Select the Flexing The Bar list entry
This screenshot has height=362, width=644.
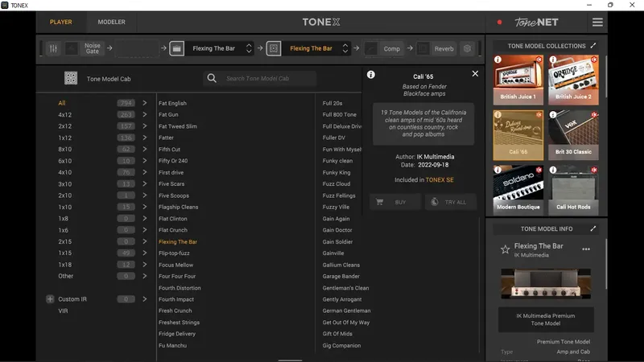(178, 242)
